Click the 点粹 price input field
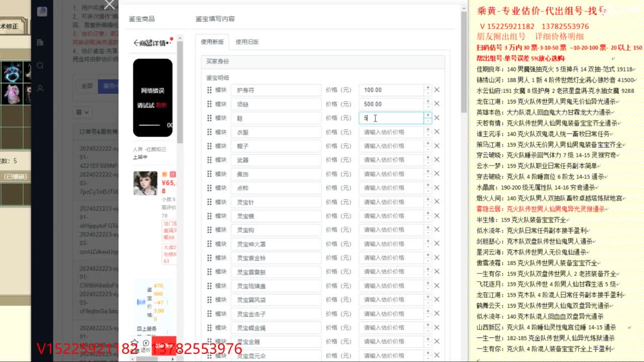Image resolution: width=644 pixels, height=362 pixels. pyautogui.click(x=391, y=188)
